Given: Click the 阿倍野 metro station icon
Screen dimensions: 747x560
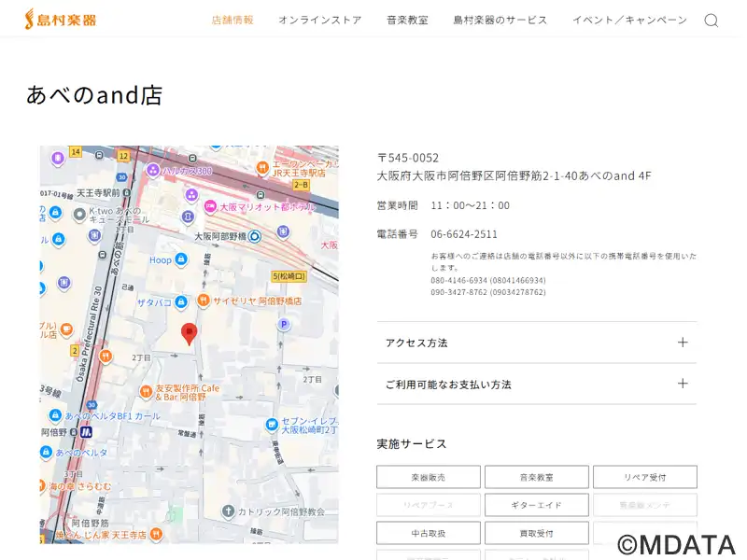Looking at the screenshot, I should 86,432.
